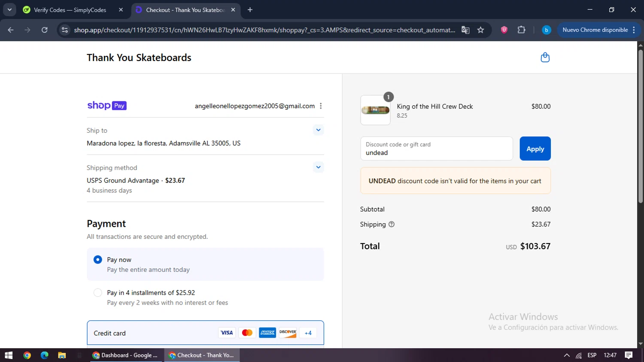This screenshot has height=362, width=644.
Task: Click the email address angelleonellopezgomez2005@gmail.com
Action: coord(255,106)
